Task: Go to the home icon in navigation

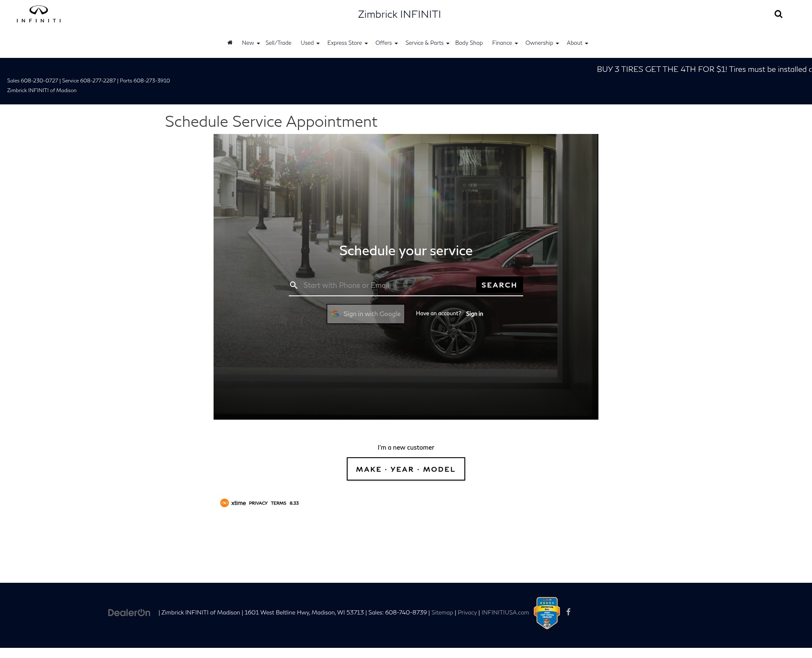Action: (230, 43)
